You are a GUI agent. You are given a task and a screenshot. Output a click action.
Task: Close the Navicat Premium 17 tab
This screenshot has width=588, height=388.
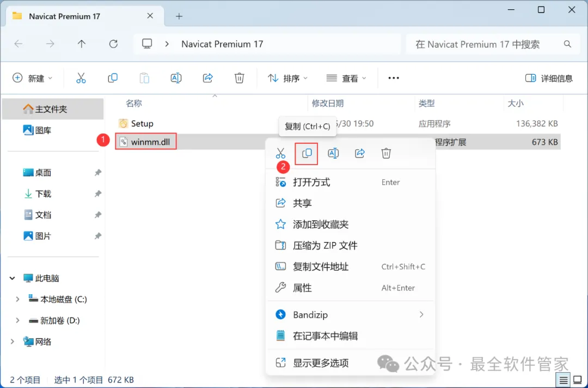[150, 16]
